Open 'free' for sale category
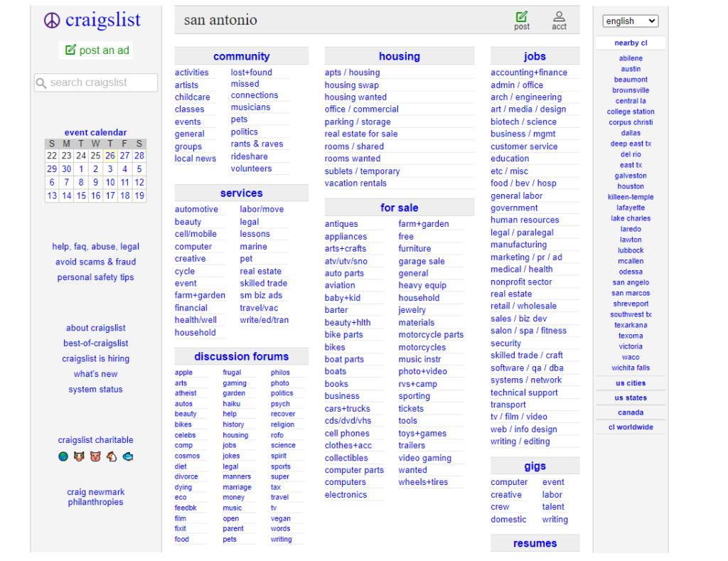Image resolution: width=728 pixels, height=561 pixels. click(406, 236)
